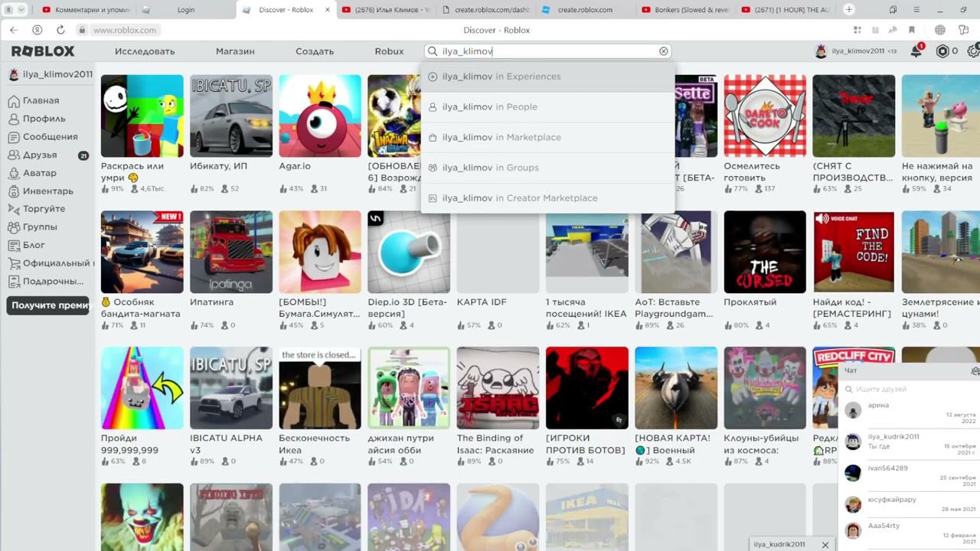Viewport: 980px width, 551px height.
Task: Click the top-right ilya_klimov2011 account avatar
Action: (821, 51)
